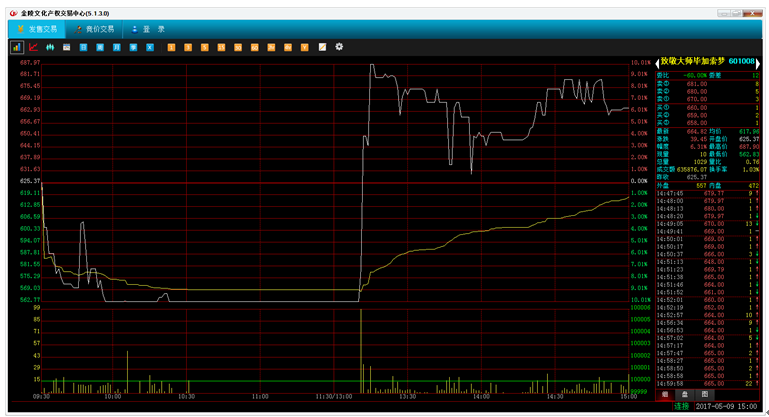This screenshot has height=417, width=769.
Task: Open the settings gear icon
Action: point(339,47)
